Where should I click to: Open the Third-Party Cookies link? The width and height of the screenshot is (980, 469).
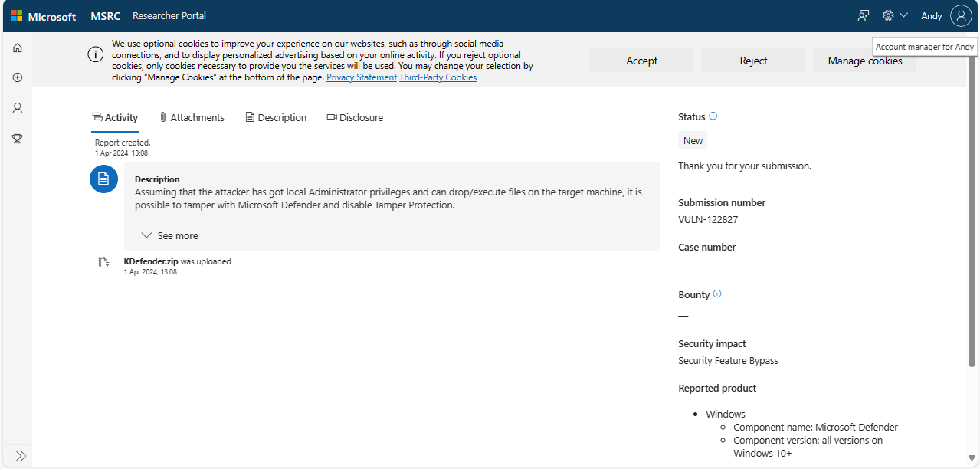[438, 77]
